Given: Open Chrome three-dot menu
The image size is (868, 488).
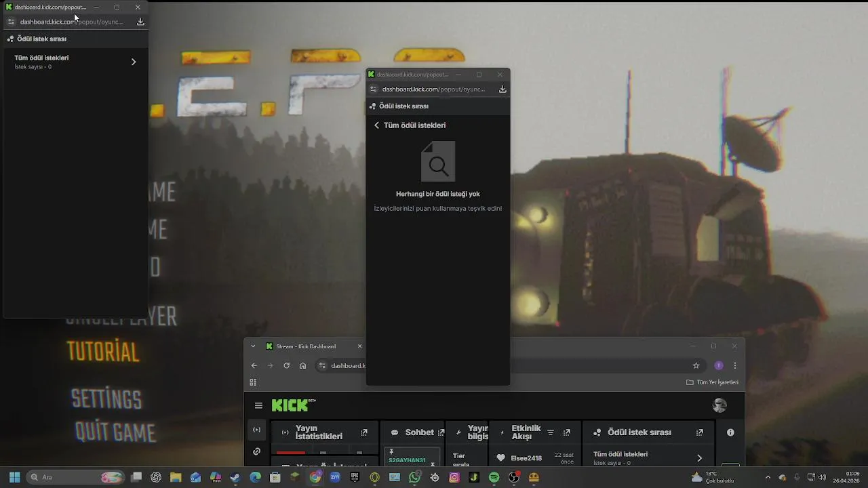Looking at the screenshot, I should [735, 365].
